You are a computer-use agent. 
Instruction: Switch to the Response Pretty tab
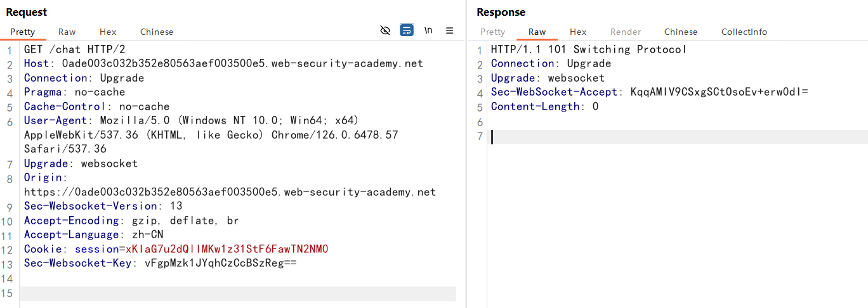[493, 32]
